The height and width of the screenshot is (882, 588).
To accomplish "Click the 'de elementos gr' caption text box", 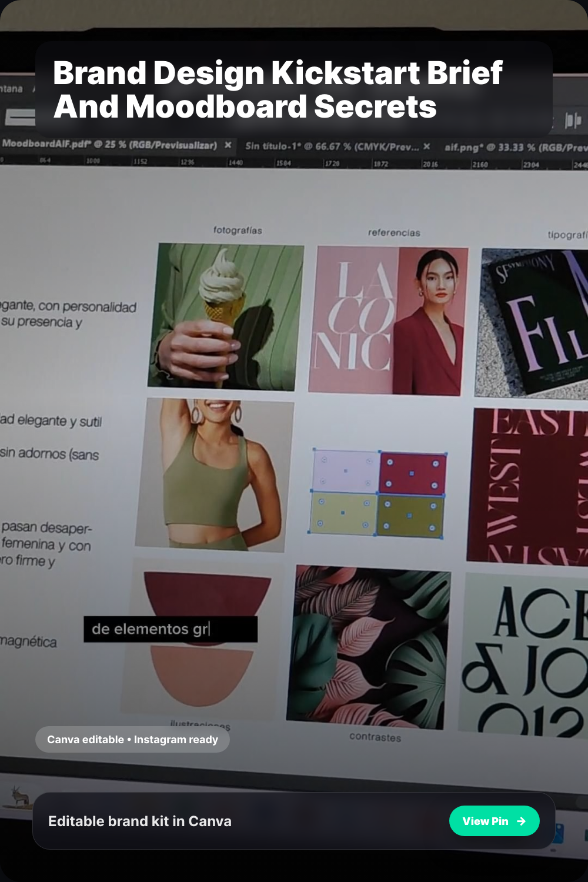I will coord(170,629).
